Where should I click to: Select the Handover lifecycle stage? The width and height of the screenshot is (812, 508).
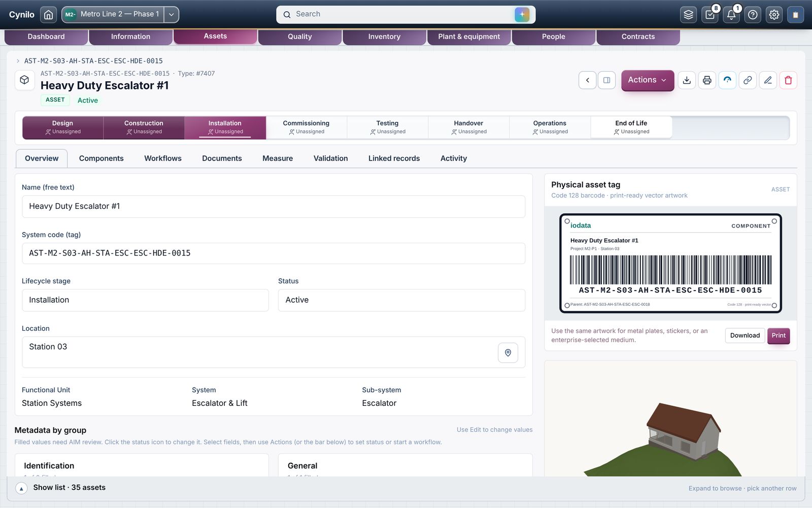(469, 128)
